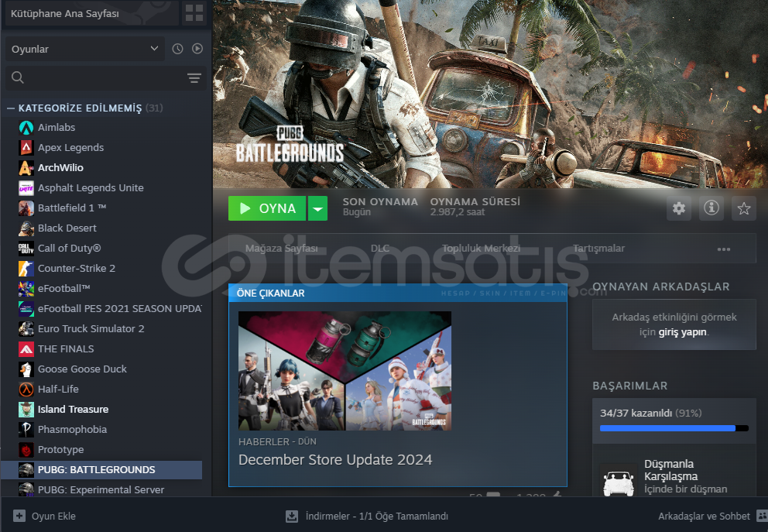Click the BAŞARIMLAR section heading
768x532 pixels.
tap(630, 386)
